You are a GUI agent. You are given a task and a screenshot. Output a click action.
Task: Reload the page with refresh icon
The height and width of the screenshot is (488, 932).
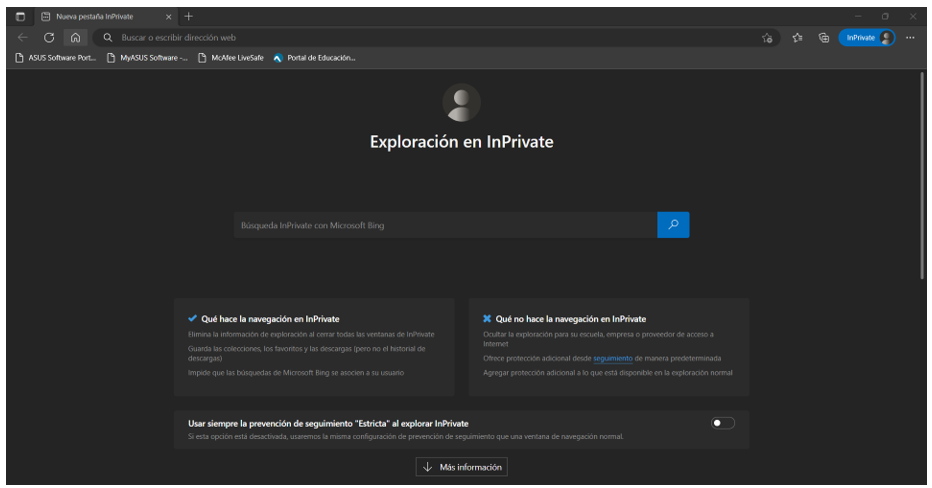(49, 37)
